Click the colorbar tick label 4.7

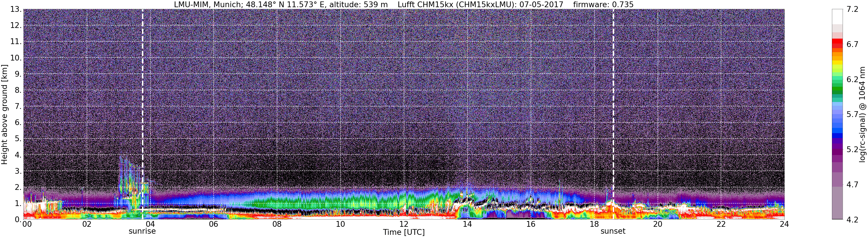852,184
